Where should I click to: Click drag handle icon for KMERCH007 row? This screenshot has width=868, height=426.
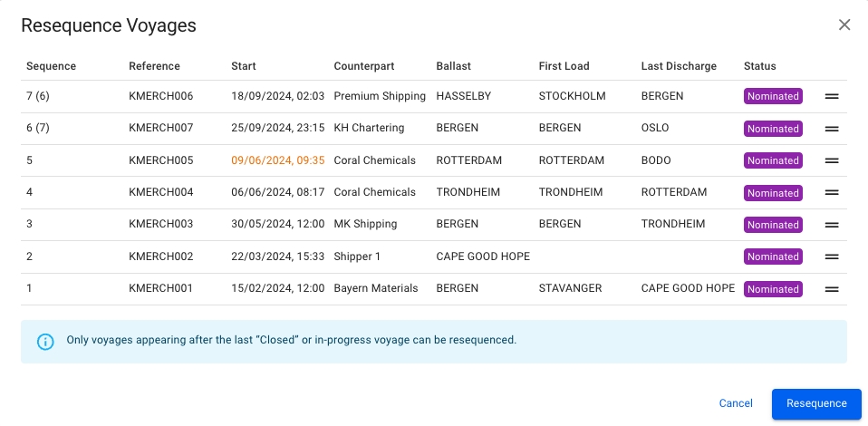click(832, 129)
